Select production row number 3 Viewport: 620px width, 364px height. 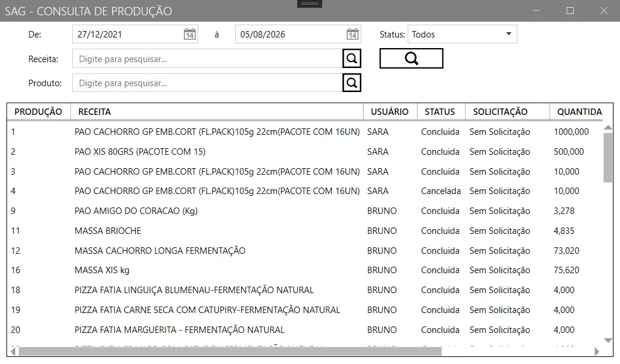305,172
